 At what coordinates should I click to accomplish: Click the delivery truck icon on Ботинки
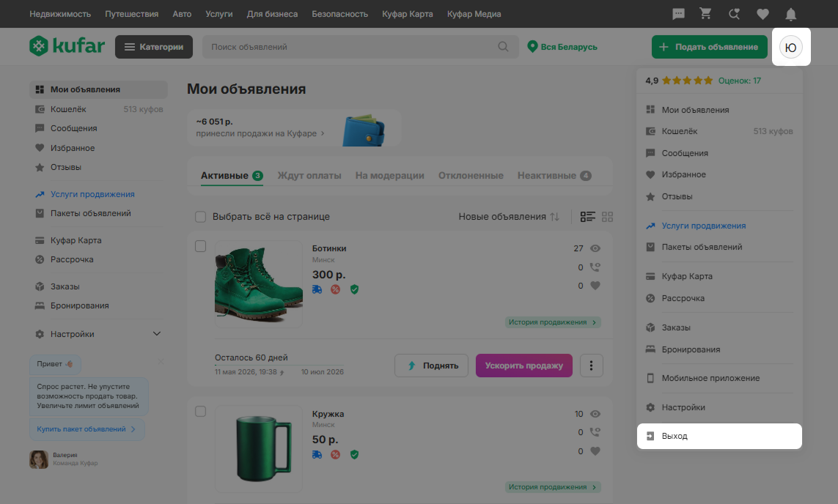pos(317,289)
